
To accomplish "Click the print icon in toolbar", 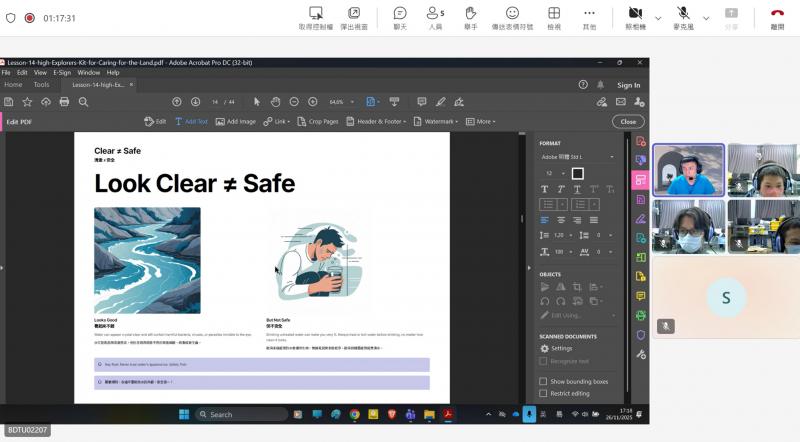I will [x=64, y=102].
